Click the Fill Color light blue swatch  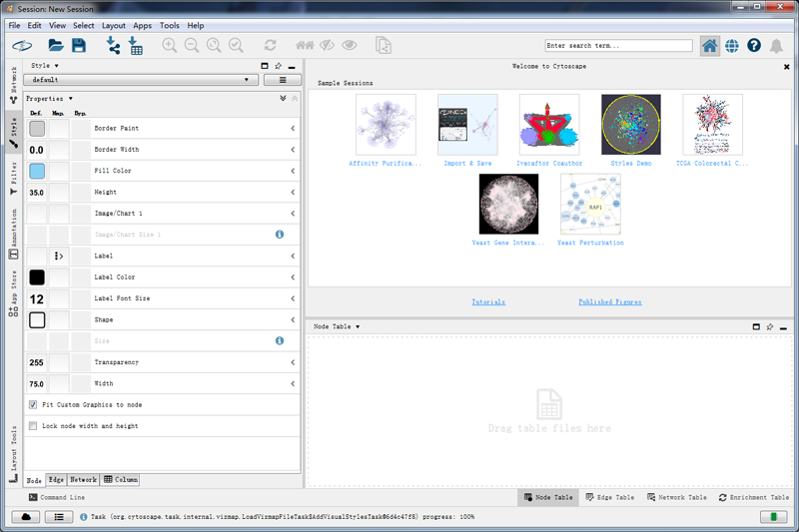tap(37, 171)
